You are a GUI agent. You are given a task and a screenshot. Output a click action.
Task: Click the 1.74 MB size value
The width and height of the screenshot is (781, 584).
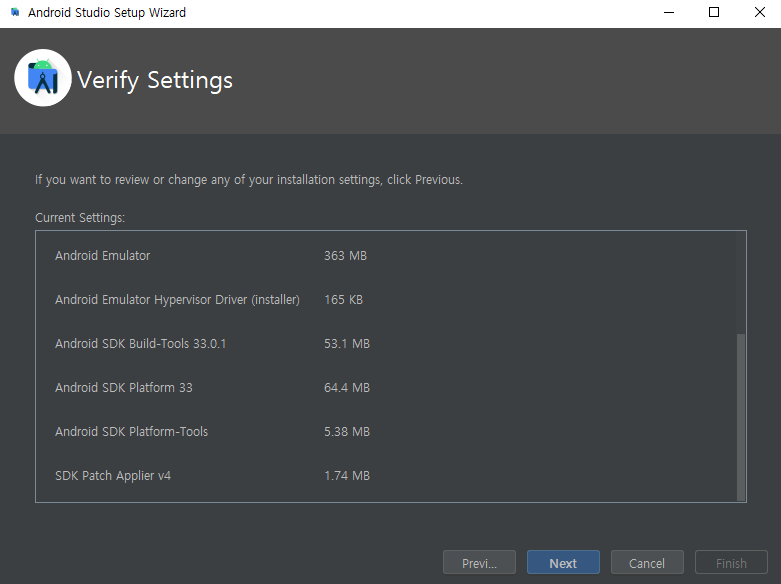[347, 476]
